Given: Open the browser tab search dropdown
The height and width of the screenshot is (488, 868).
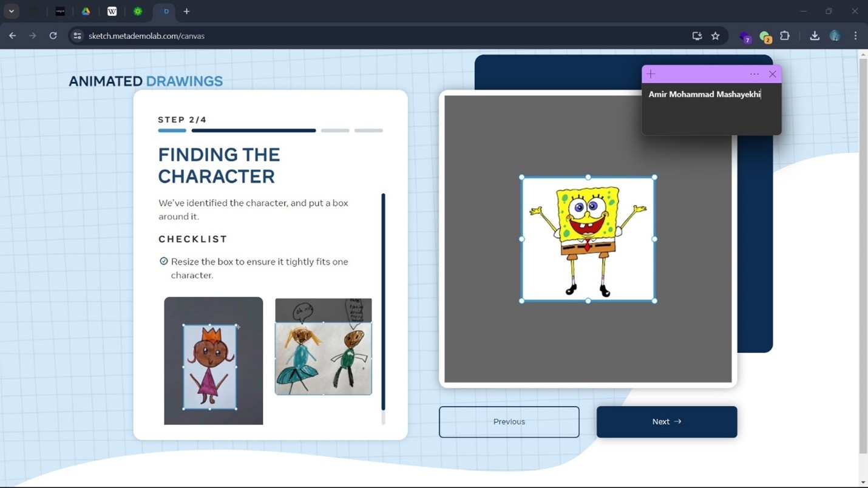Looking at the screenshot, I should click(x=12, y=12).
